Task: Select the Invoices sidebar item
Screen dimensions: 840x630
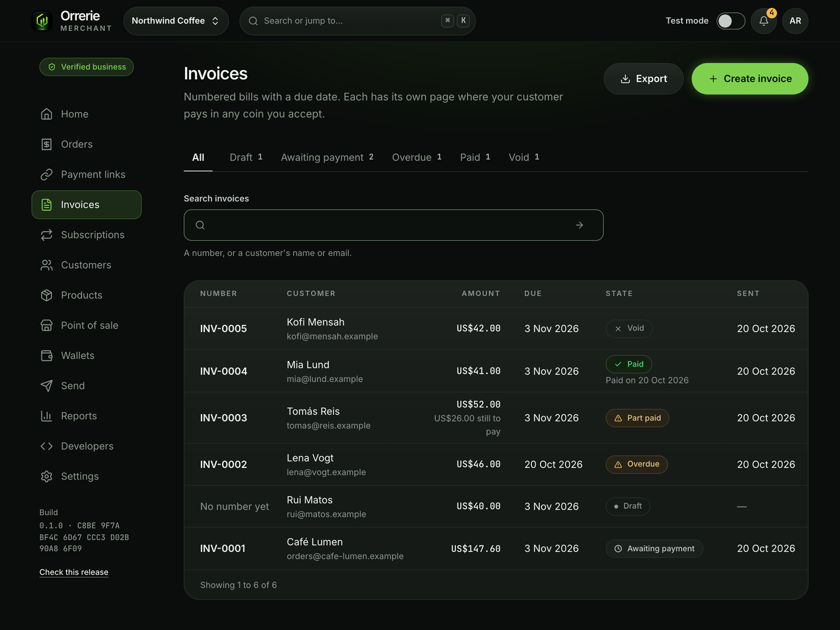Action: [87, 205]
